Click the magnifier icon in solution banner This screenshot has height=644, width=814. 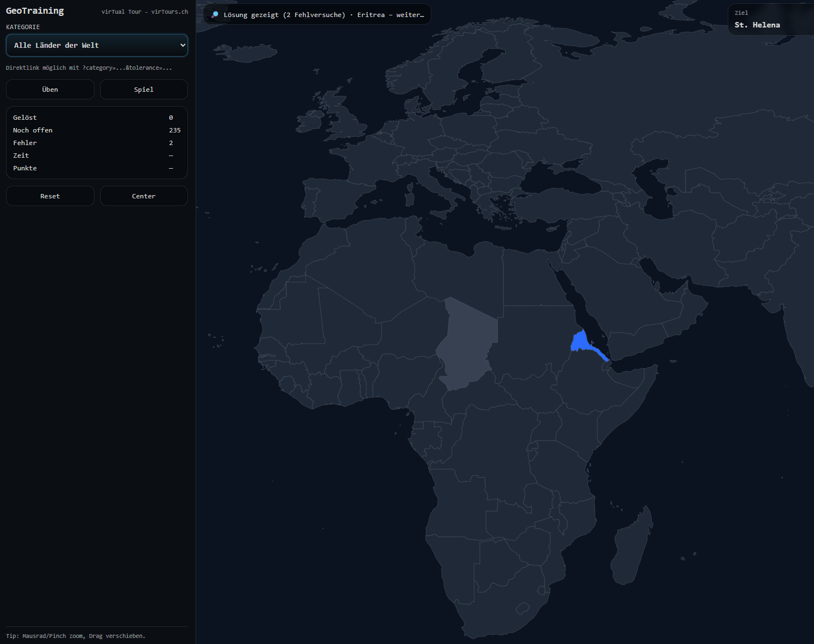coord(215,15)
